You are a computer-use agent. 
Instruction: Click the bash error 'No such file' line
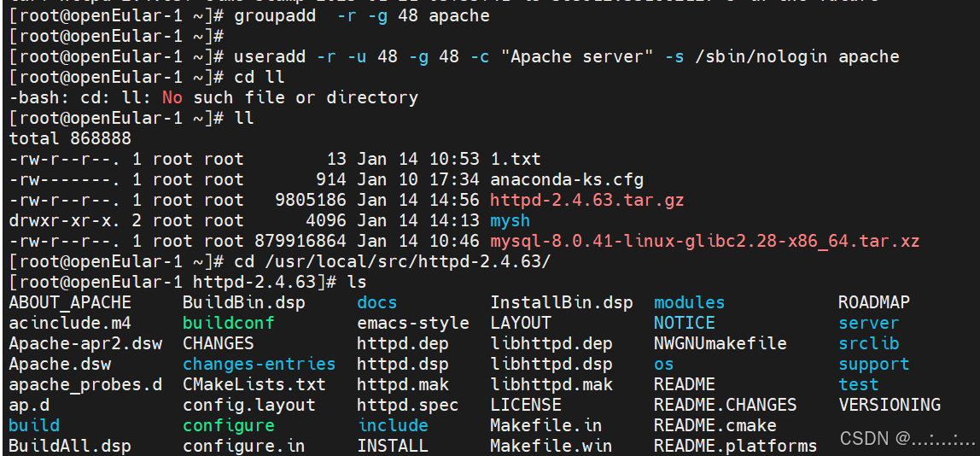213,97
